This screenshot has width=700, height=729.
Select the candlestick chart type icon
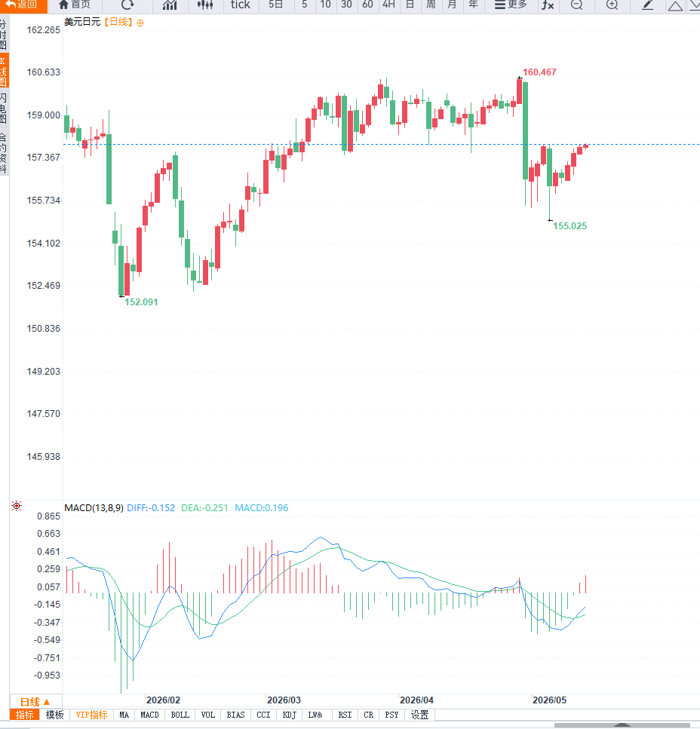click(204, 5)
